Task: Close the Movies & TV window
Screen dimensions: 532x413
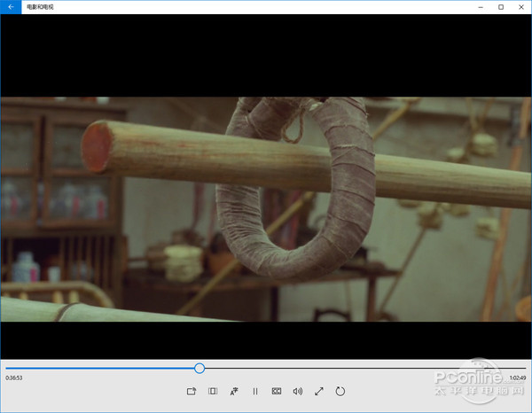Action: click(x=521, y=7)
